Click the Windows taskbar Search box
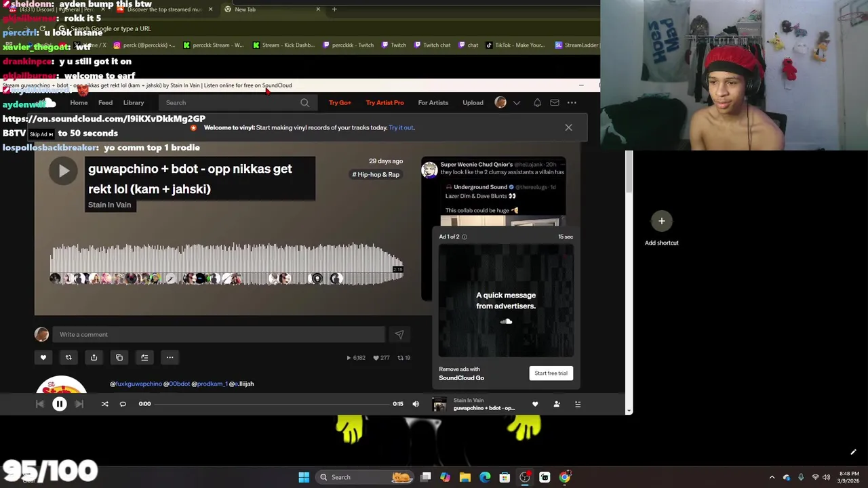 pos(365,477)
